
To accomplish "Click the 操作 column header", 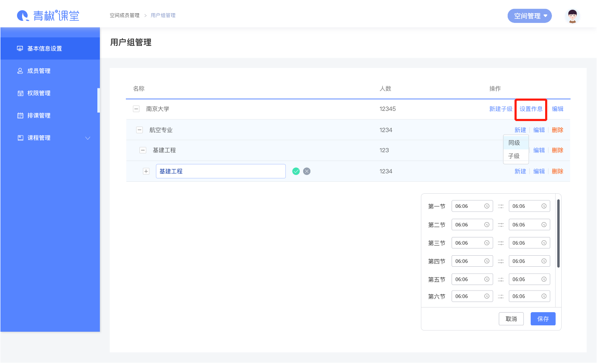I will 495,88.
